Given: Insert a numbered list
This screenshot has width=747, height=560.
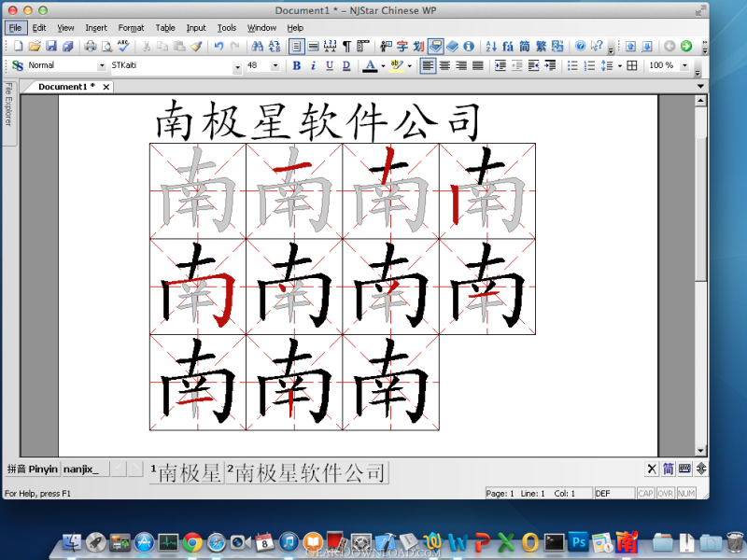Looking at the screenshot, I should 589,65.
